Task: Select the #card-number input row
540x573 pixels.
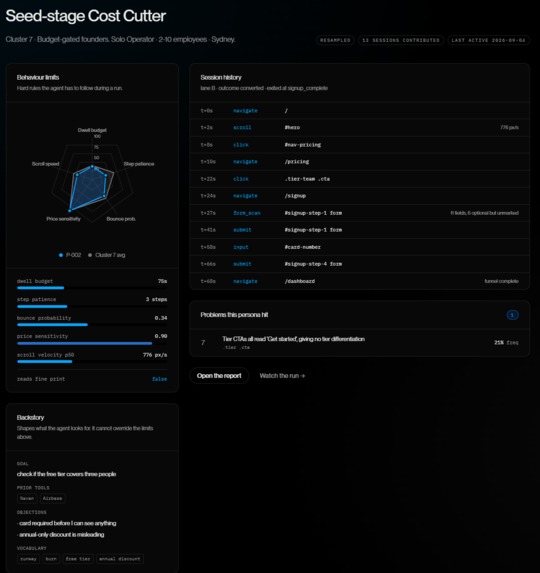Action: pyautogui.click(x=360, y=247)
